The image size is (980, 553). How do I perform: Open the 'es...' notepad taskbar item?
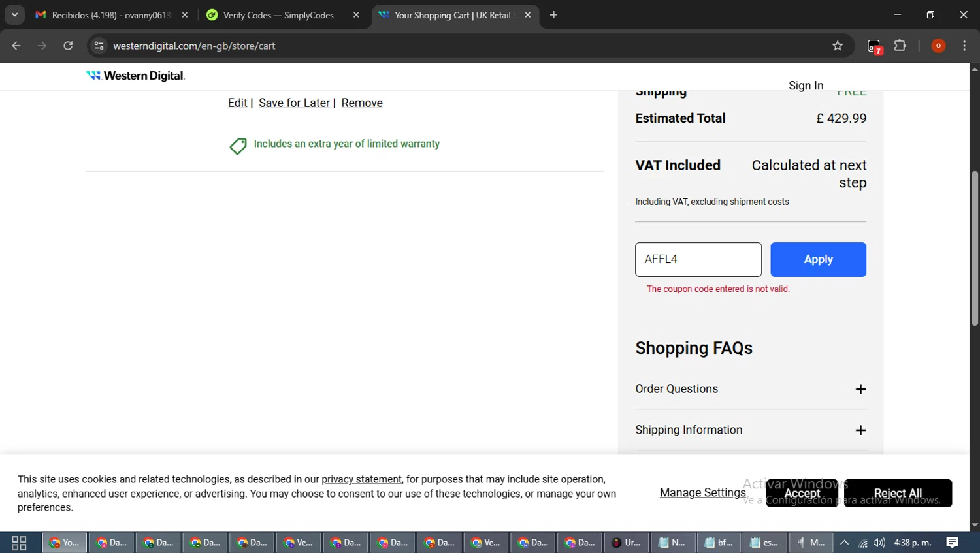click(765, 543)
